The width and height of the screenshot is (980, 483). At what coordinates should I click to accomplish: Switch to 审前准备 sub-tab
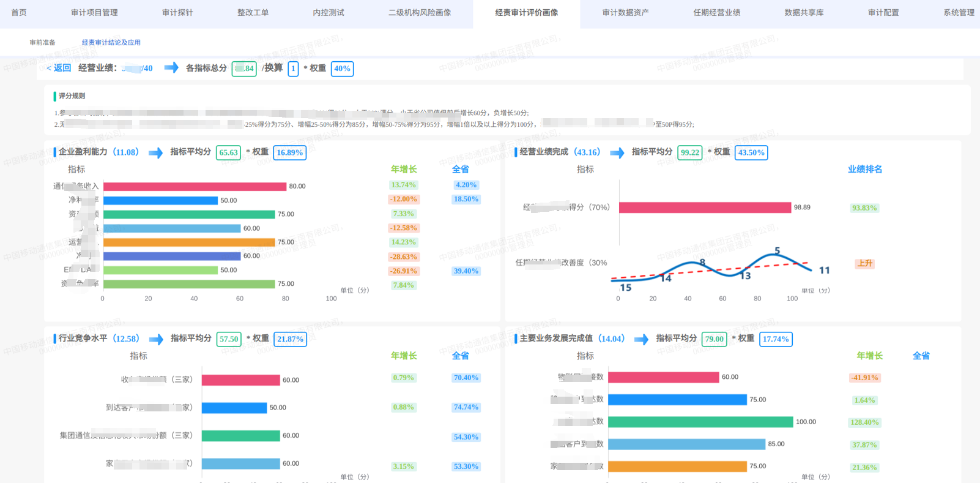coord(42,42)
